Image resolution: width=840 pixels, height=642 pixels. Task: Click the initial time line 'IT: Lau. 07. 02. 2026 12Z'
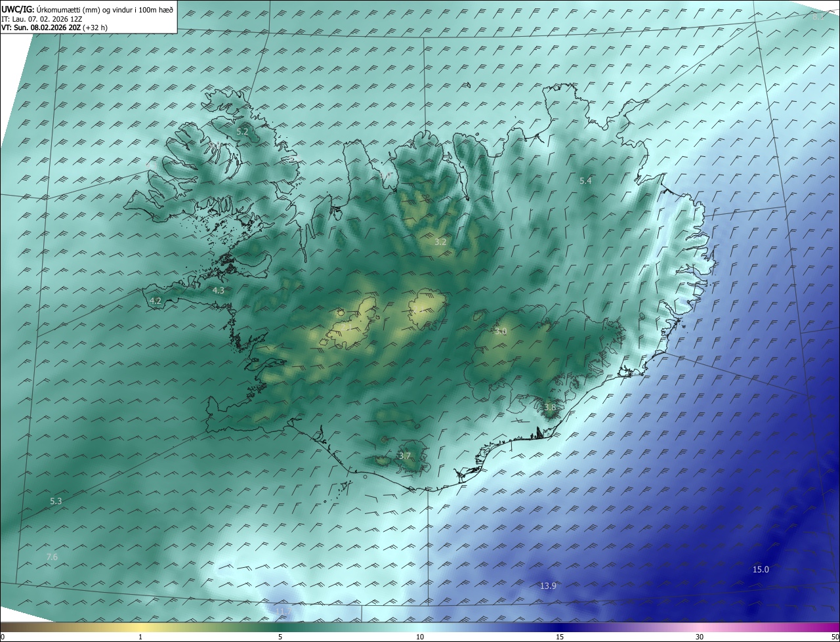pos(41,19)
